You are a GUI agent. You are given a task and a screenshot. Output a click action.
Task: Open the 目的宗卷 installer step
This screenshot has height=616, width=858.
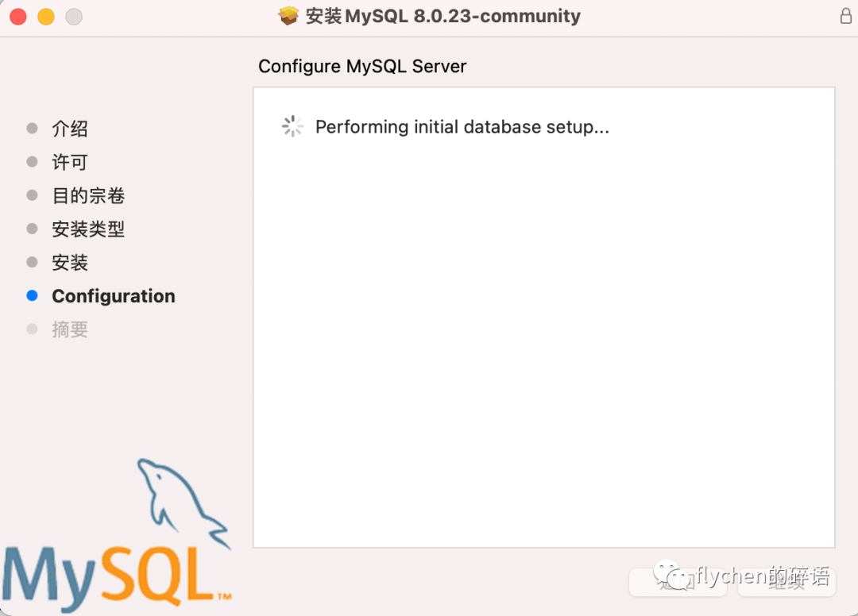(x=88, y=195)
